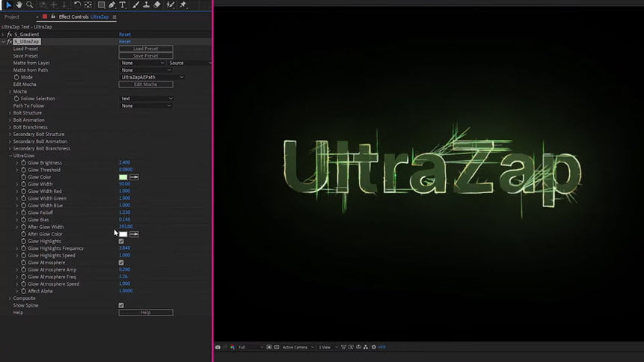Select the Rectangle shape tool
Screen dimensions: 644x362
pos(101,4)
